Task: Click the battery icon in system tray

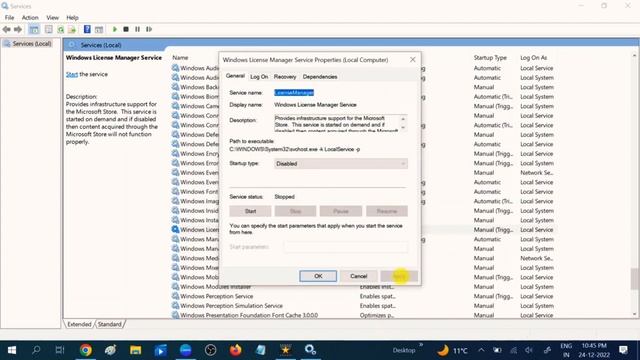Action: pos(497,350)
